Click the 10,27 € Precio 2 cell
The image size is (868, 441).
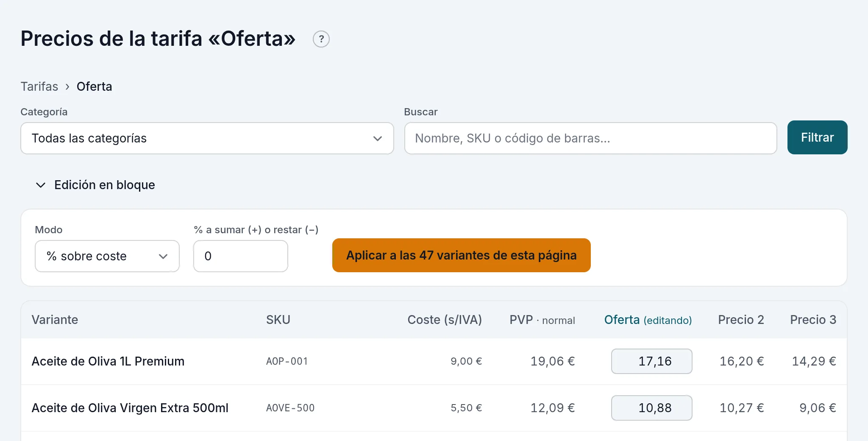point(742,408)
